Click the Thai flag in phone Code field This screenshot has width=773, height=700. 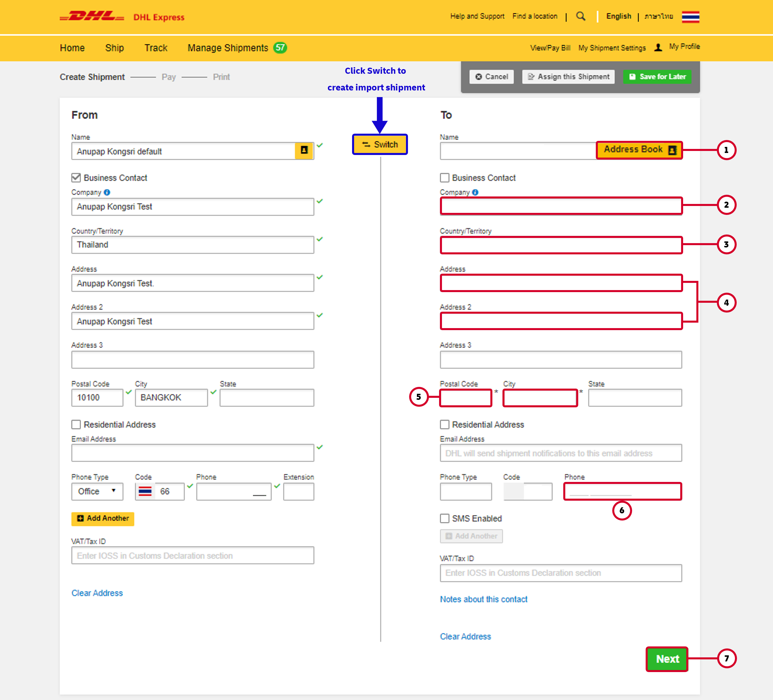[145, 491]
